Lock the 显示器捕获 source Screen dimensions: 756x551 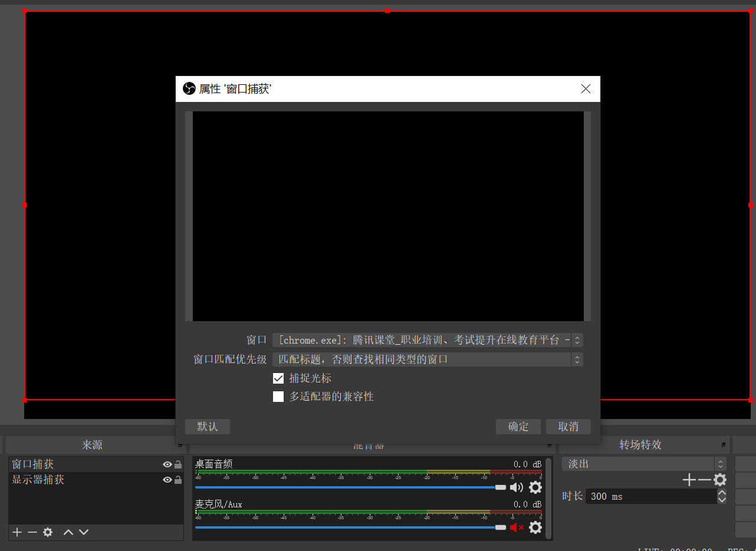178,480
